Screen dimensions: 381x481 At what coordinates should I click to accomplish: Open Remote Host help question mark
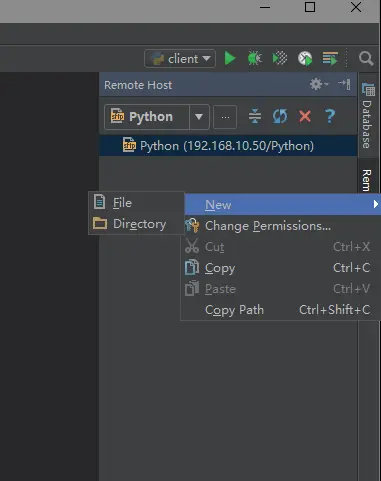(330, 116)
